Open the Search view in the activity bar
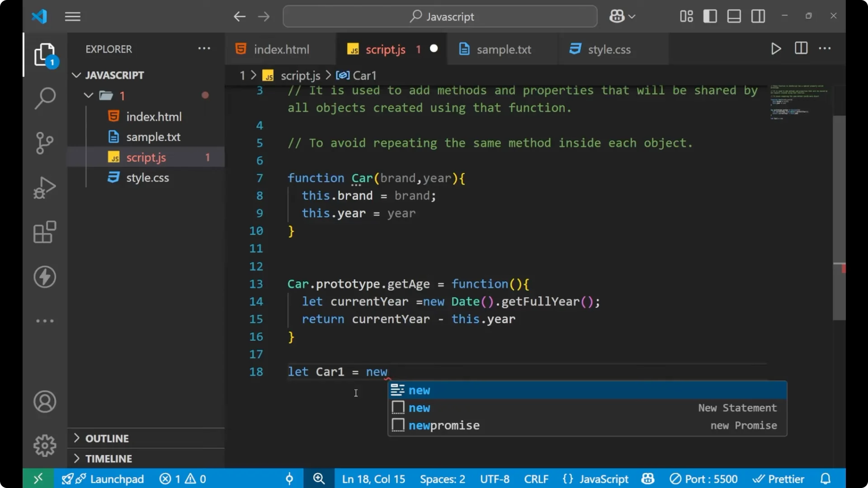868x488 pixels. coord(44,98)
